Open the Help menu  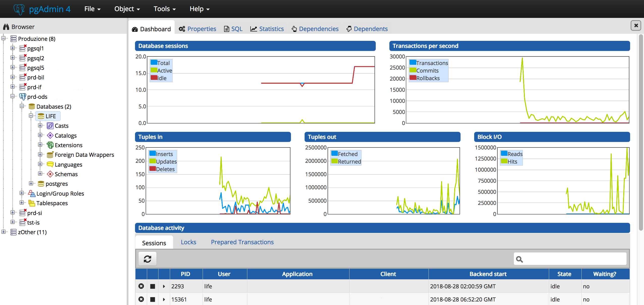click(x=200, y=9)
